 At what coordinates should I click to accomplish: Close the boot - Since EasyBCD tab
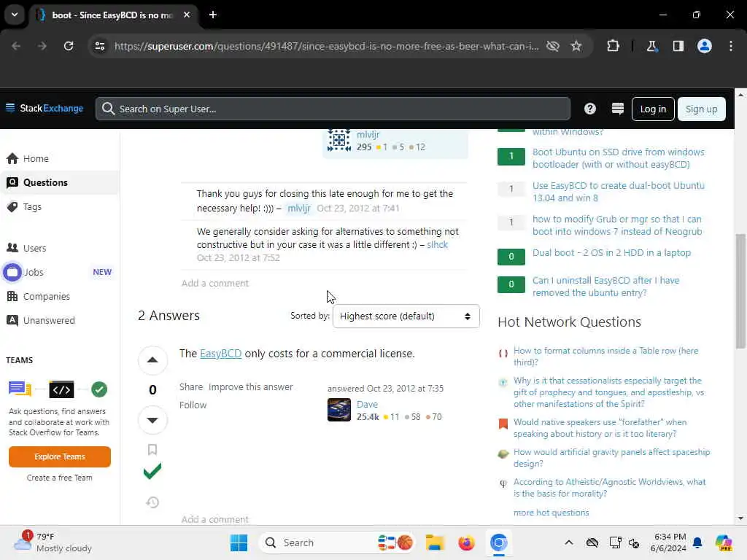click(187, 15)
